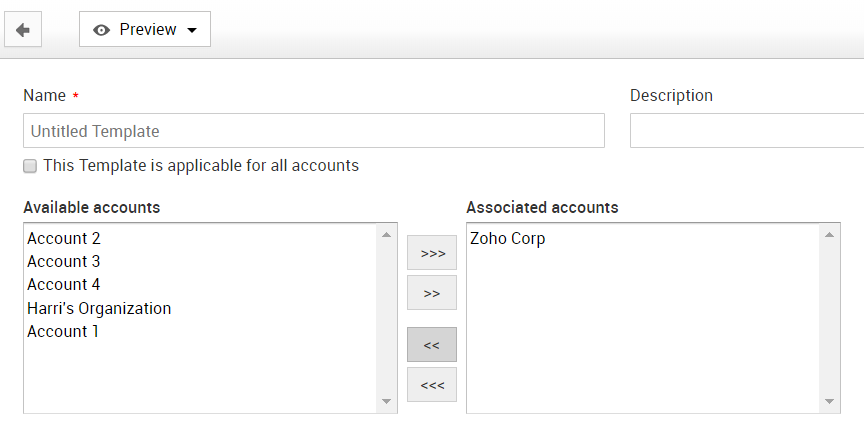Select Account 3 in Available accounts
864x431 pixels.
(x=64, y=262)
